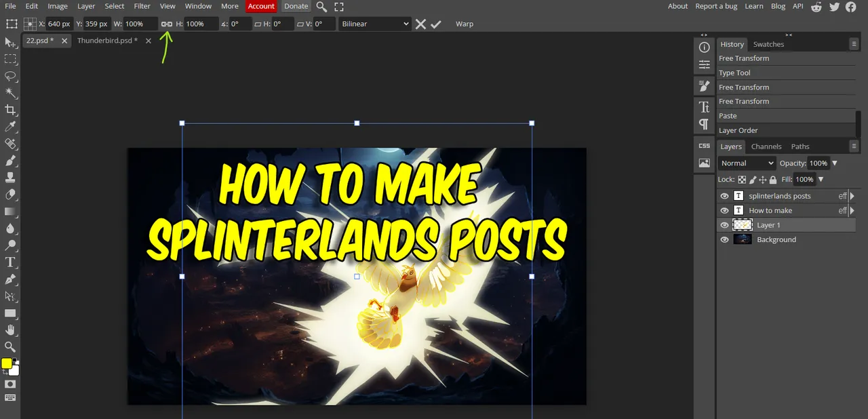The height and width of the screenshot is (419, 868).
Task: Select the Move tool
Action: [10, 43]
